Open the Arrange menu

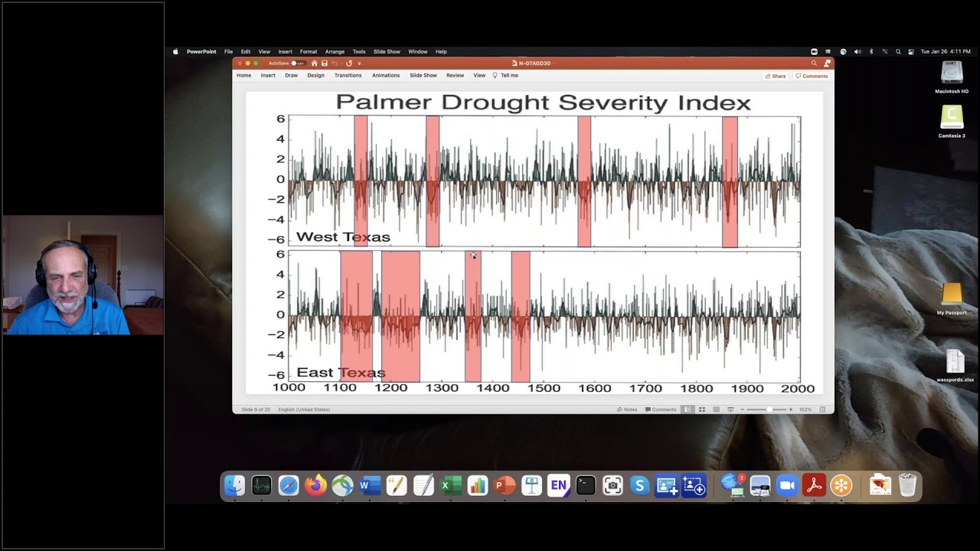click(335, 51)
